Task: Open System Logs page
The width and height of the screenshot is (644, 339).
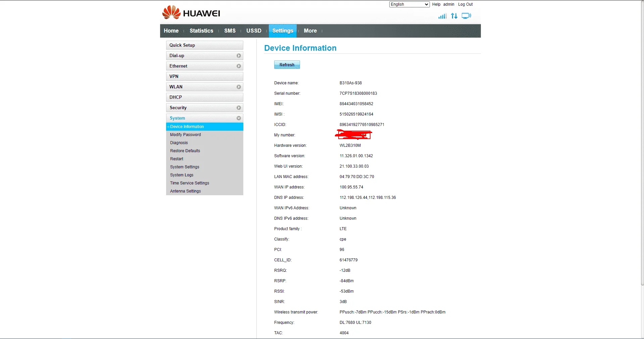Action: pyautogui.click(x=182, y=175)
